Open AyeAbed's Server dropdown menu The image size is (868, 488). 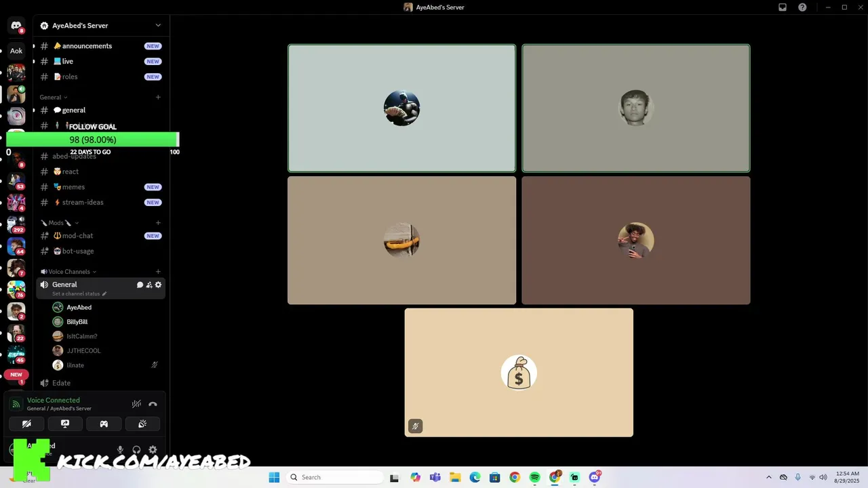pyautogui.click(x=158, y=26)
